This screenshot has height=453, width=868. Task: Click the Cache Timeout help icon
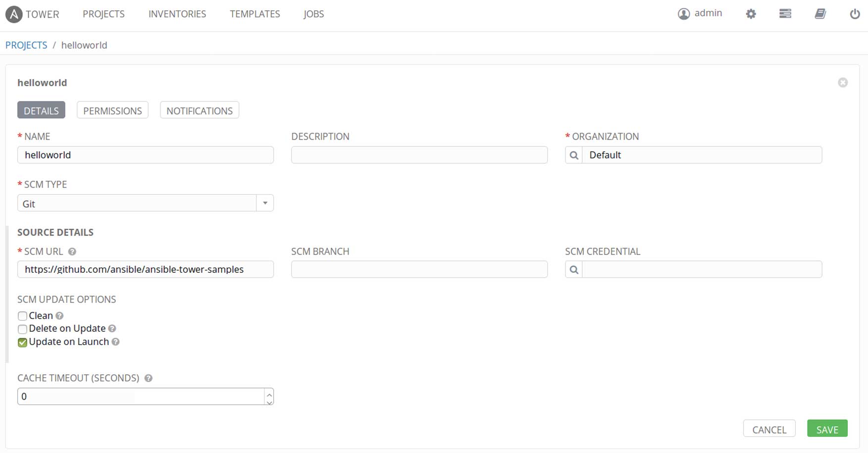149,378
